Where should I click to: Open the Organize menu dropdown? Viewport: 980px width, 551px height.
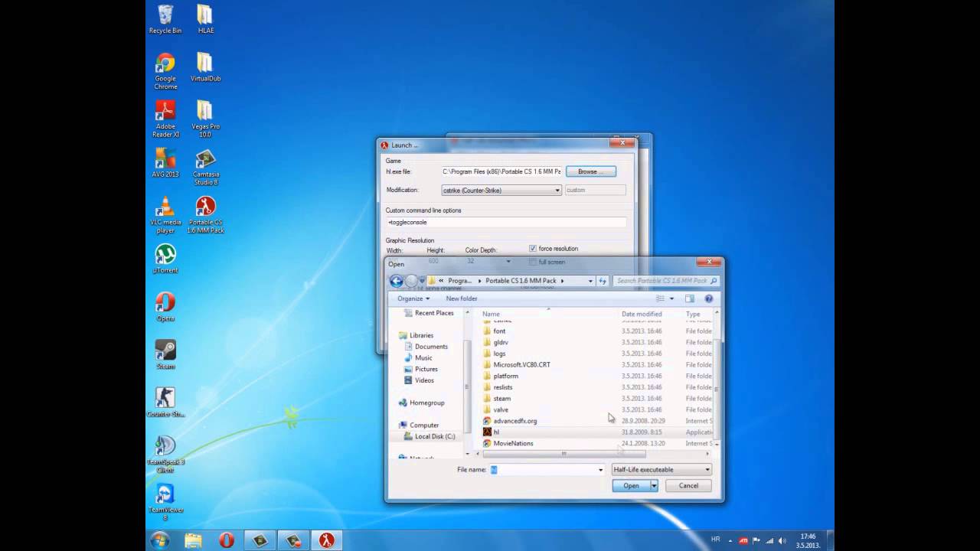point(413,298)
